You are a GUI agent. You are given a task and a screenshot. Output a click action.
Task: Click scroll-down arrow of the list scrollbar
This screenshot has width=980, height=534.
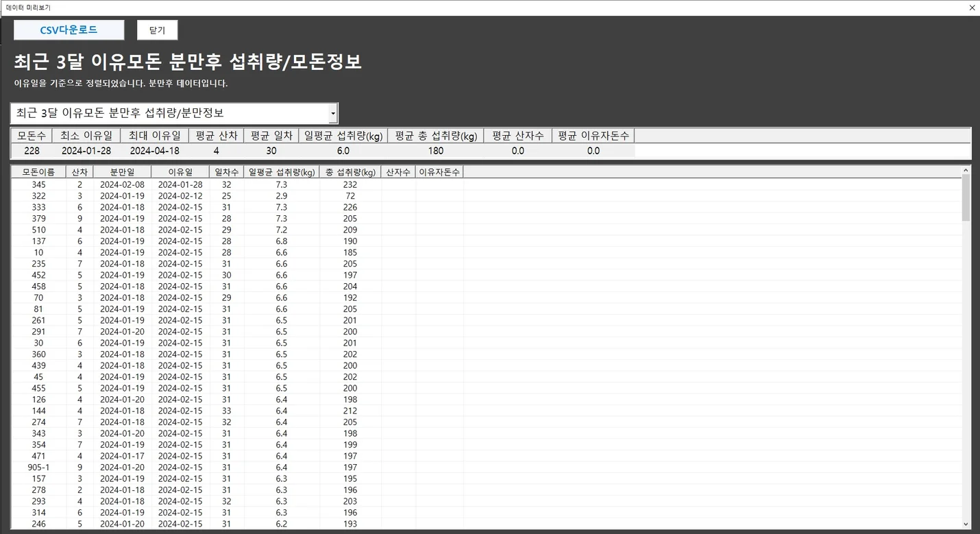click(966, 524)
